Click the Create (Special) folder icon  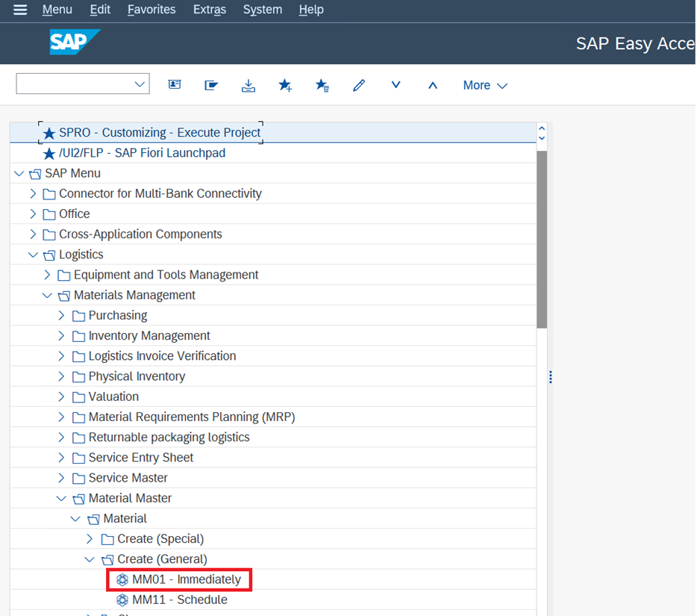click(107, 539)
